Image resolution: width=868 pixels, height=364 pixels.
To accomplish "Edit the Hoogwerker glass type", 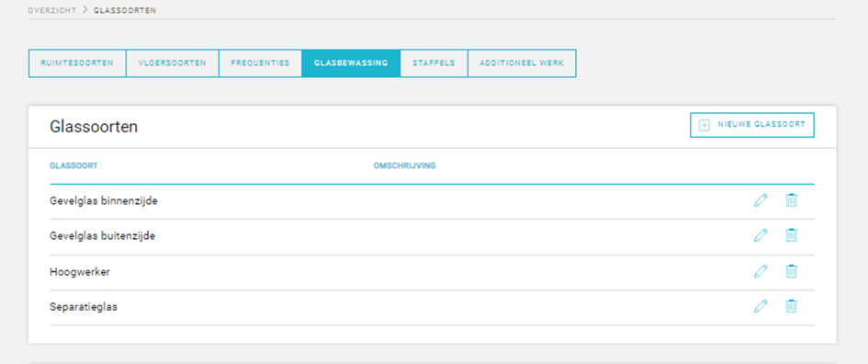I will pyautogui.click(x=761, y=271).
